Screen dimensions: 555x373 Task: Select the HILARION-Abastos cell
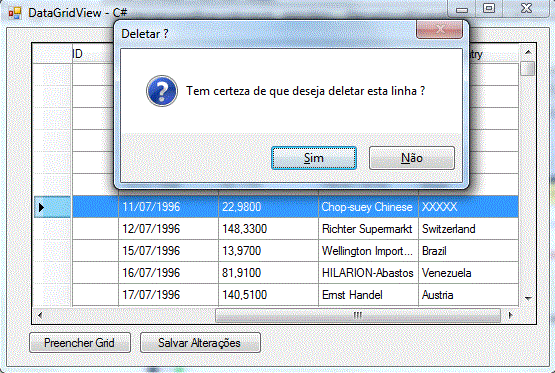(x=368, y=272)
